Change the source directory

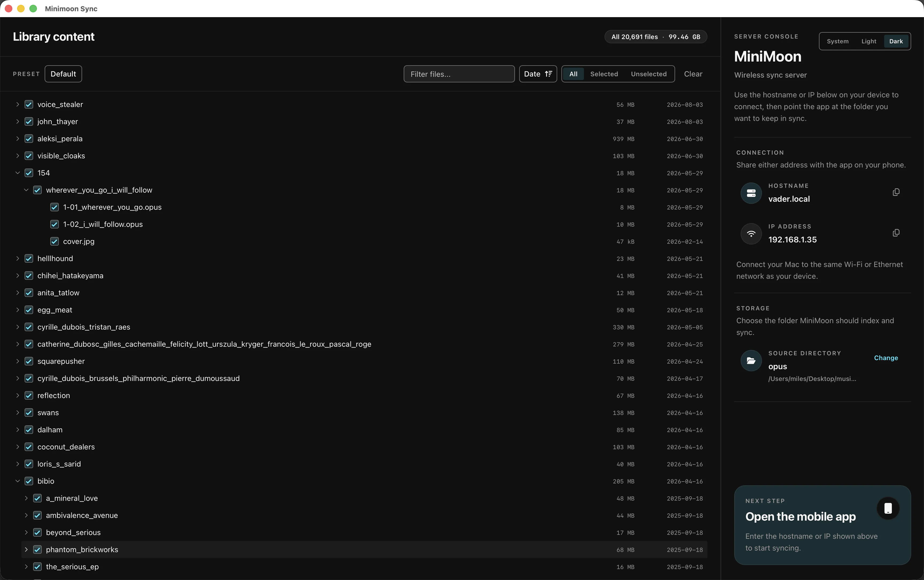pyautogui.click(x=886, y=358)
